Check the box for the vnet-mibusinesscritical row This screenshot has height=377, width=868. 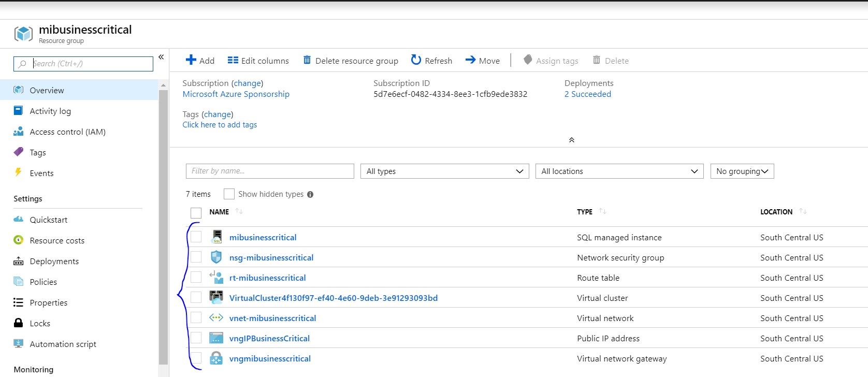(x=196, y=318)
